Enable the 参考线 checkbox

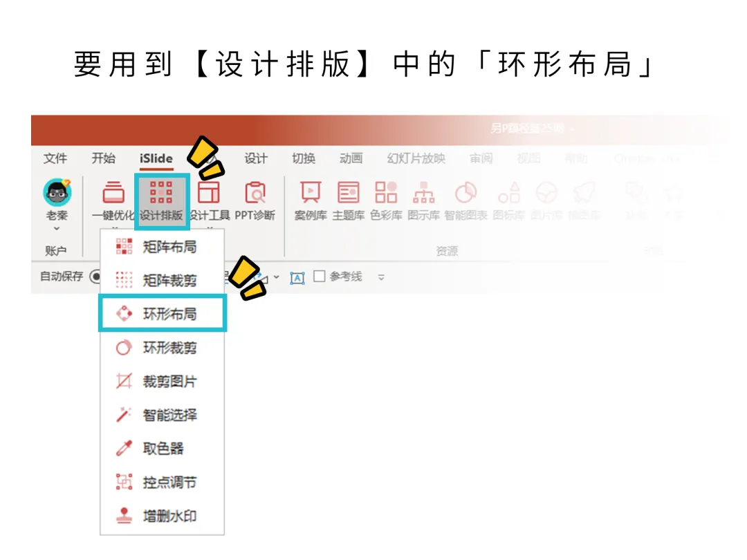coord(319,276)
